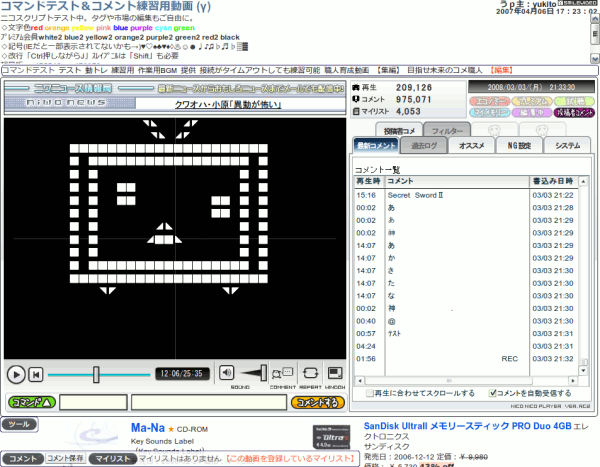Click the 再生 play count icon
The image size is (600, 467).
point(356,88)
